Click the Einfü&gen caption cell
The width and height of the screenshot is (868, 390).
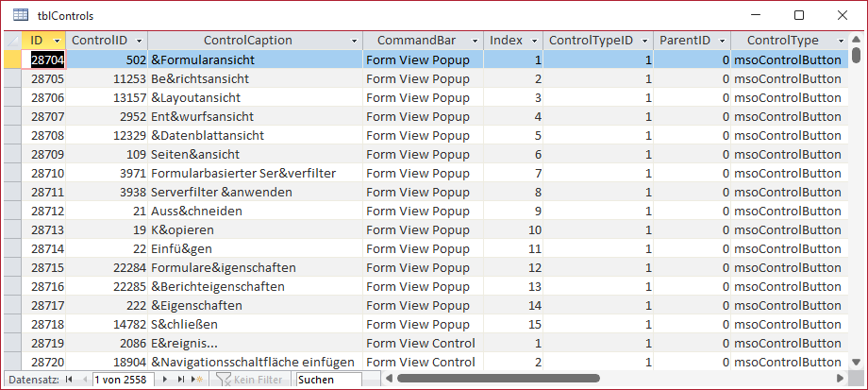tap(255, 248)
